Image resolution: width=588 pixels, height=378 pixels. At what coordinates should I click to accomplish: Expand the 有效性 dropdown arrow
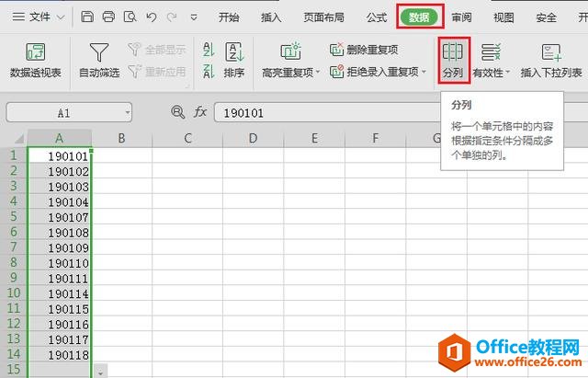click(508, 72)
